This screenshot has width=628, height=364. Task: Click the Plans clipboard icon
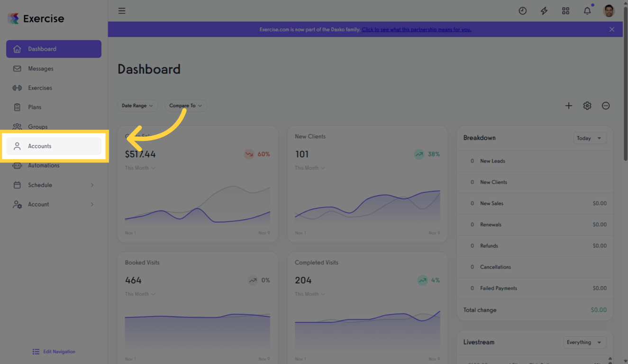17,107
